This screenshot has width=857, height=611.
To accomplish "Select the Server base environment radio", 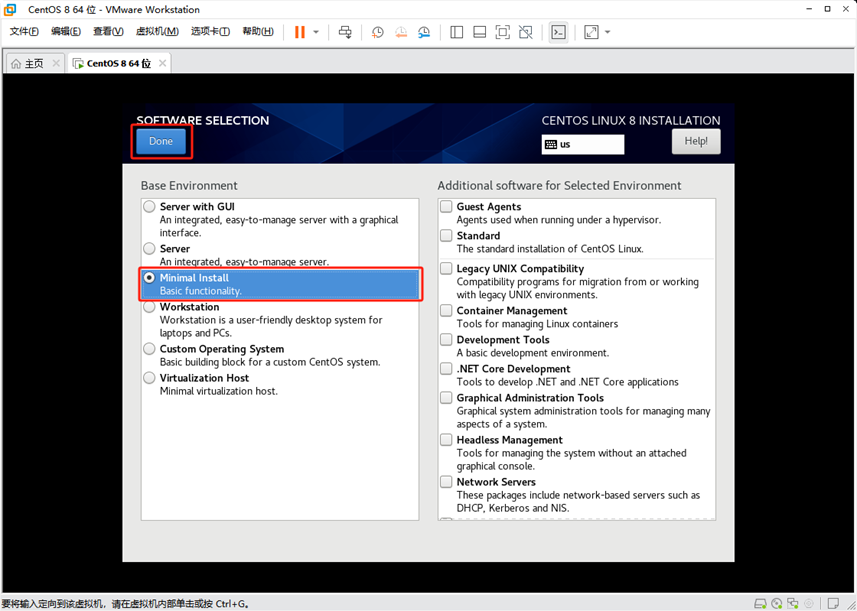I will [149, 249].
